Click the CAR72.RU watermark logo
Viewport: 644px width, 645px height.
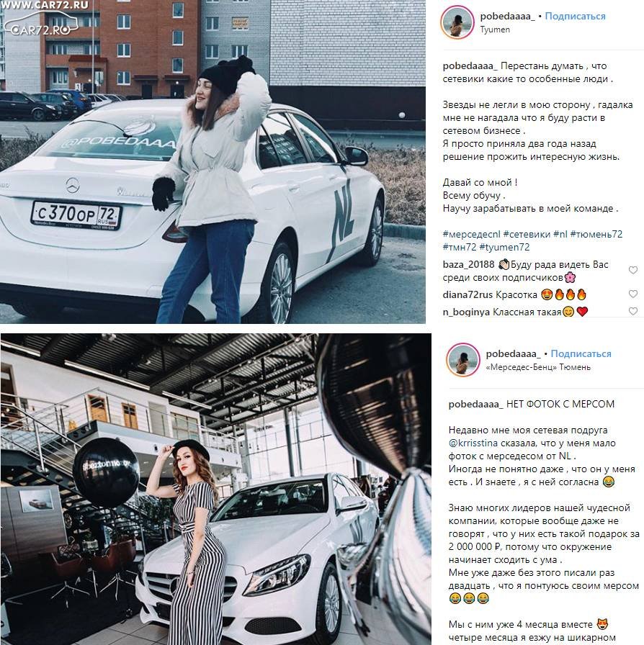pyautogui.click(x=41, y=22)
